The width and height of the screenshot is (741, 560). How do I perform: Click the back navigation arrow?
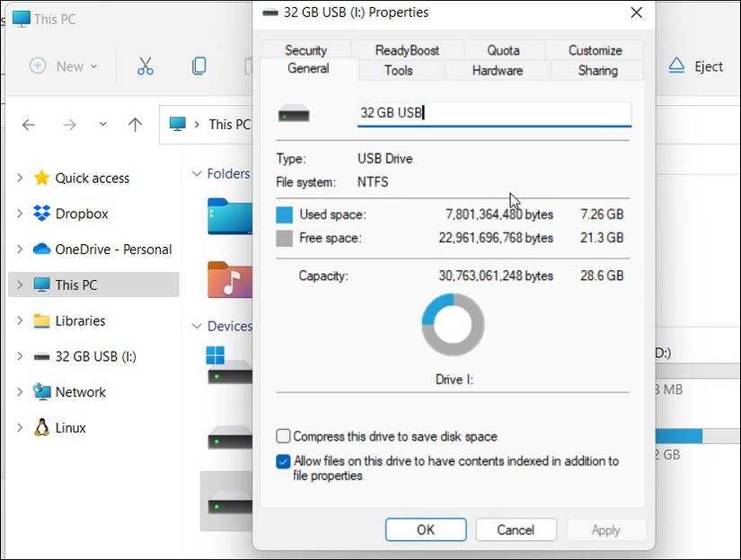click(29, 125)
